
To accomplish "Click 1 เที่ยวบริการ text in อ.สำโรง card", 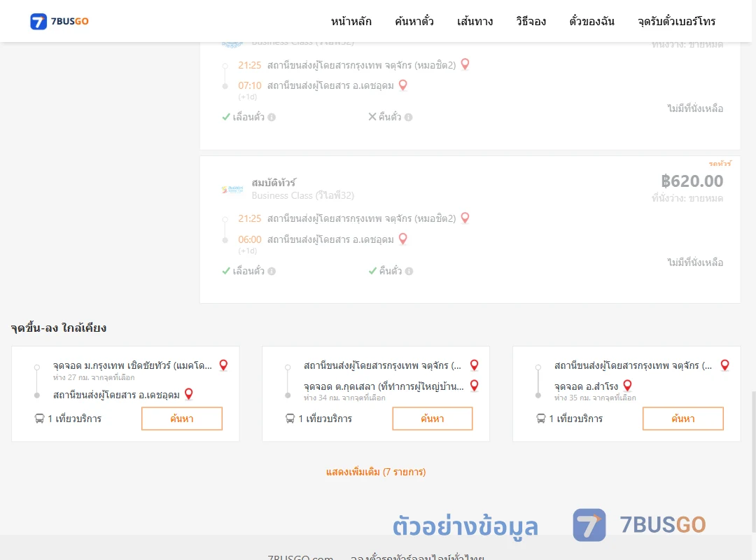I will pyautogui.click(x=575, y=419).
